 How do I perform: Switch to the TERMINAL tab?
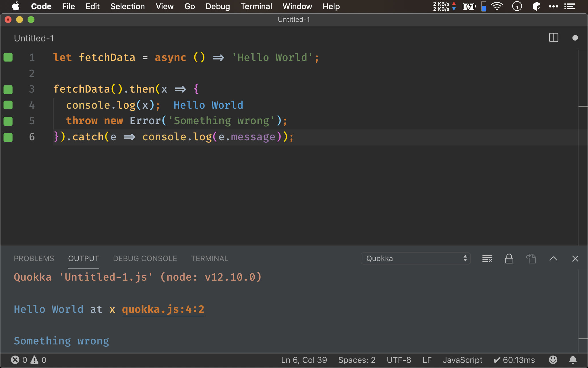pos(210,258)
